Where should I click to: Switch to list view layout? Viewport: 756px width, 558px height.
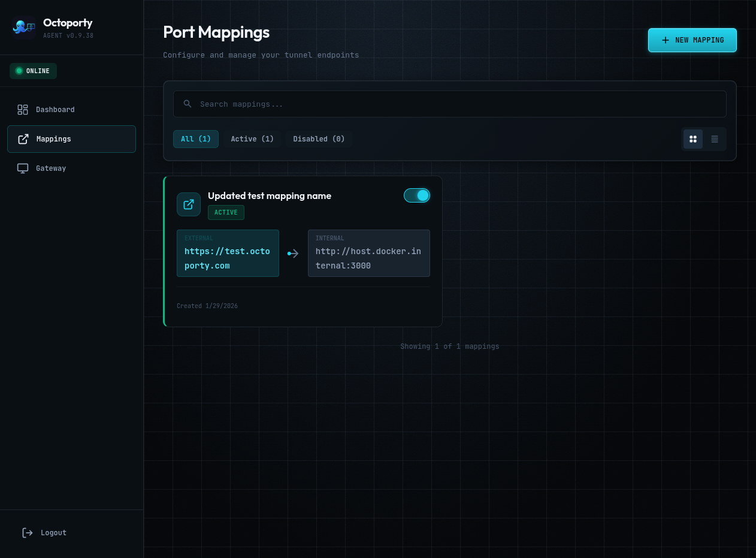(715, 139)
